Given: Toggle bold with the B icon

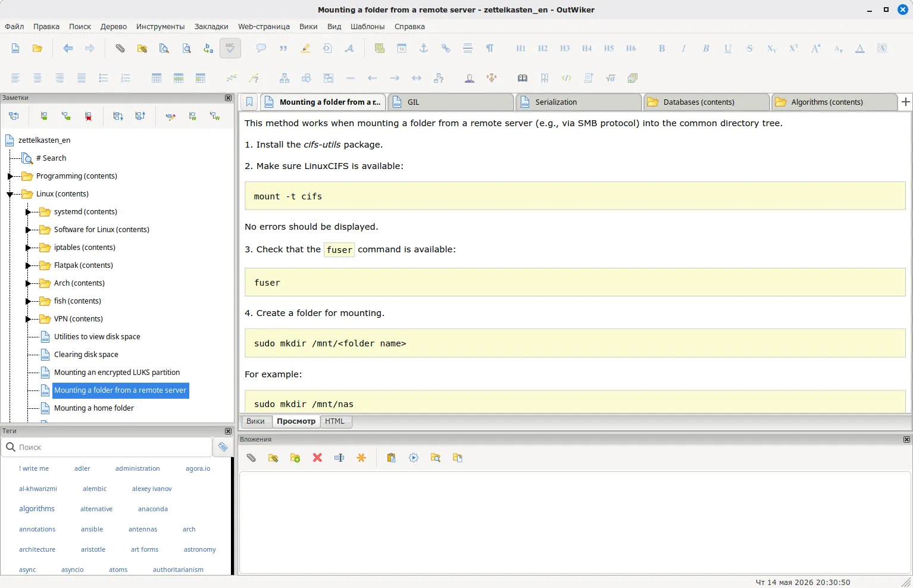Looking at the screenshot, I should point(661,48).
